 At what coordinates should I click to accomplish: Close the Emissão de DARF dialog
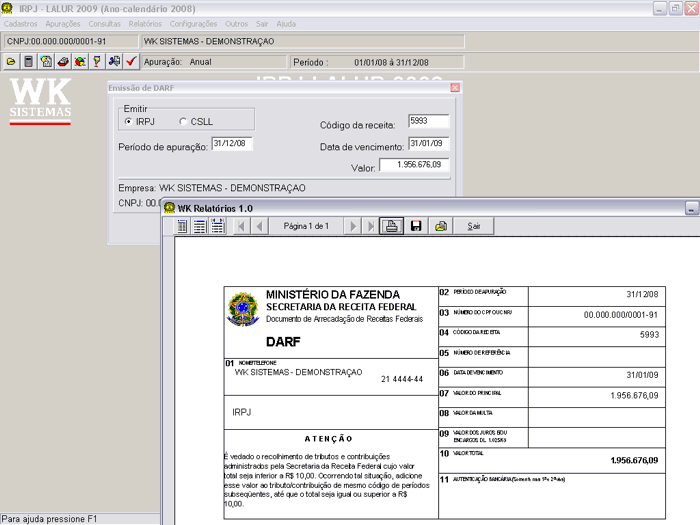pyautogui.click(x=455, y=88)
